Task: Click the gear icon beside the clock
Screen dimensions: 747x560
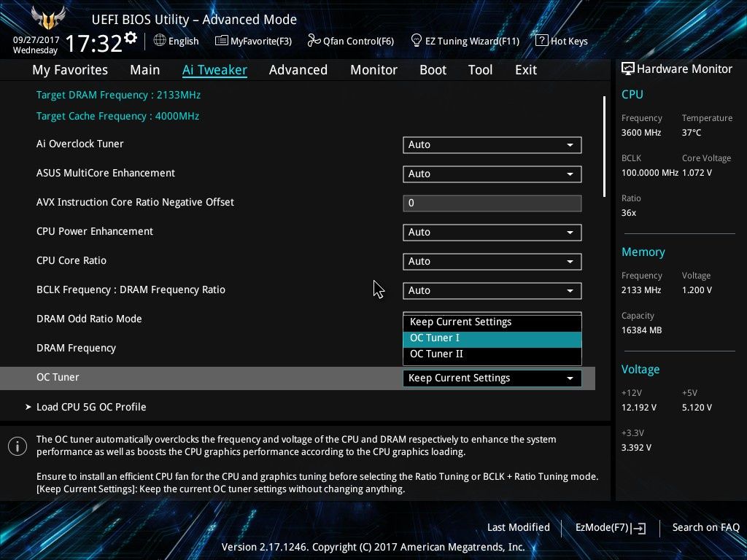Action: pyautogui.click(x=131, y=38)
